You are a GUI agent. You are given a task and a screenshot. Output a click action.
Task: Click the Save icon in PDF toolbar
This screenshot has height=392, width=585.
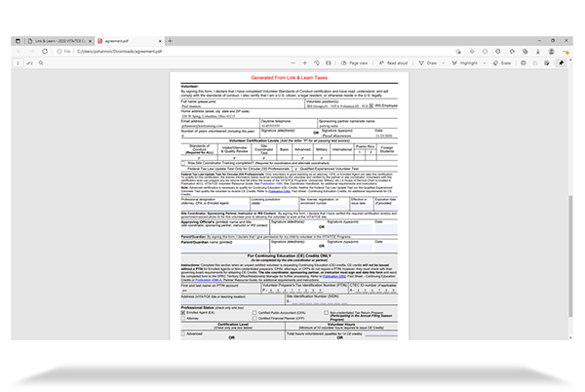[535, 63]
